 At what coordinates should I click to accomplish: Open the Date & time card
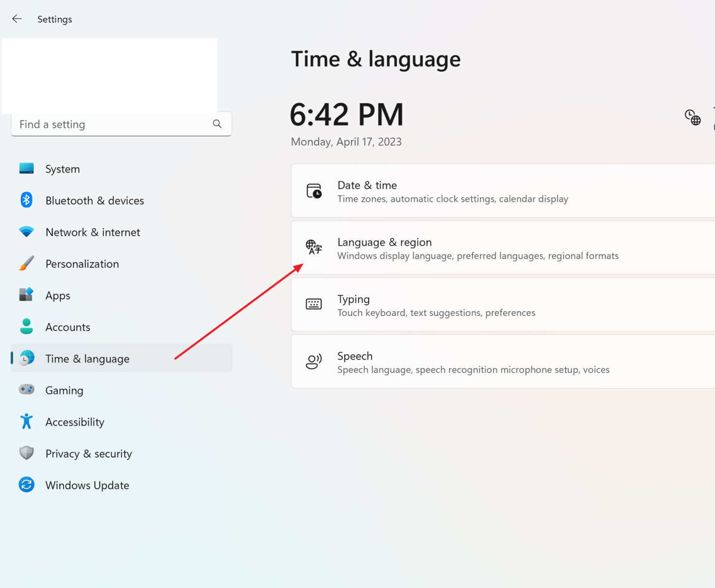[x=503, y=191]
